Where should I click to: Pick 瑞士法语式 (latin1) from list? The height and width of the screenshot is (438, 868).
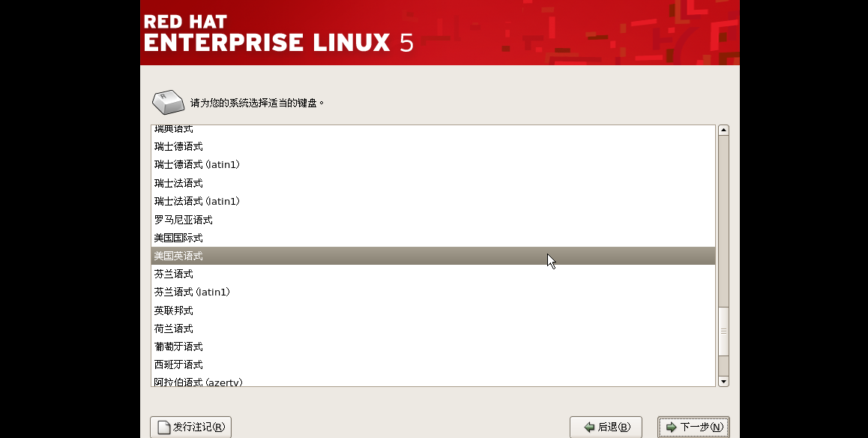[x=196, y=201]
